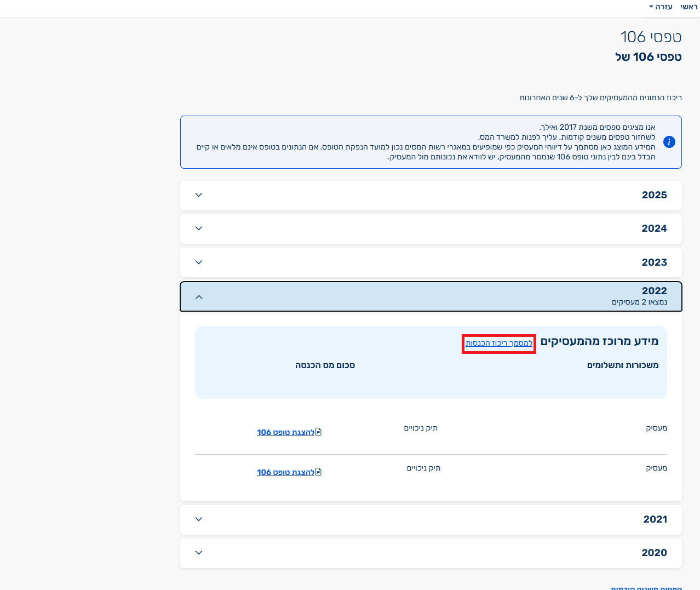Viewport: 700px width, 590px height.
Task: Click the first row תיק ניכויים label
Action: tap(421, 428)
